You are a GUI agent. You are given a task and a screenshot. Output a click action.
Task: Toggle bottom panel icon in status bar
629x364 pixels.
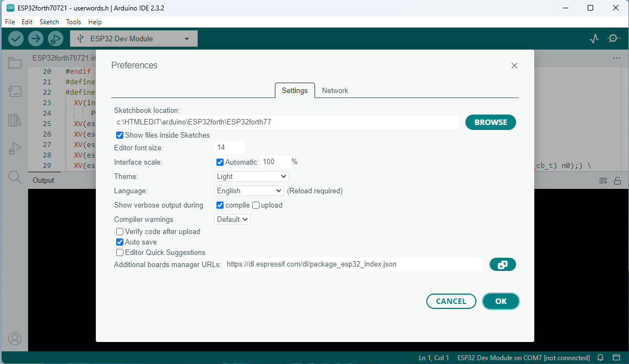coord(616,357)
